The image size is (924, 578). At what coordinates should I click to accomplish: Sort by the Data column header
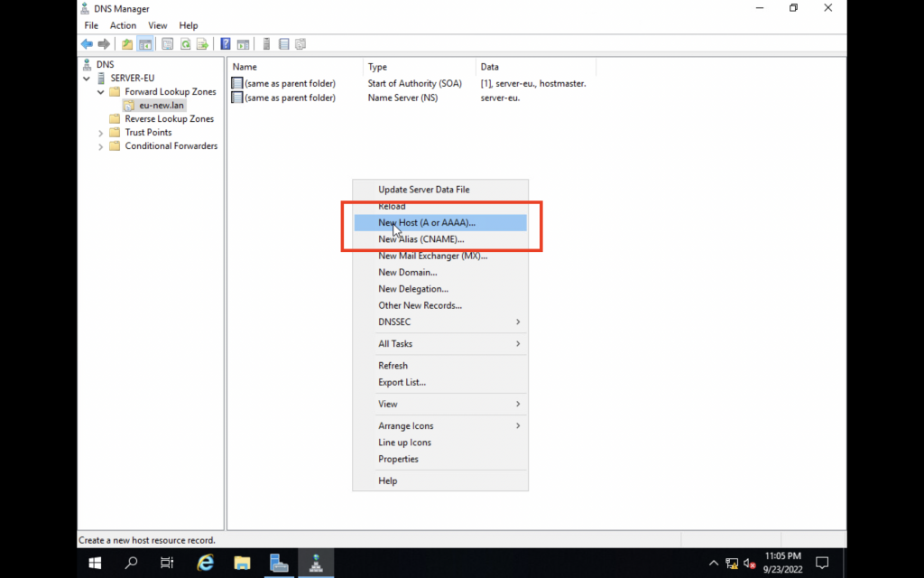click(536, 67)
